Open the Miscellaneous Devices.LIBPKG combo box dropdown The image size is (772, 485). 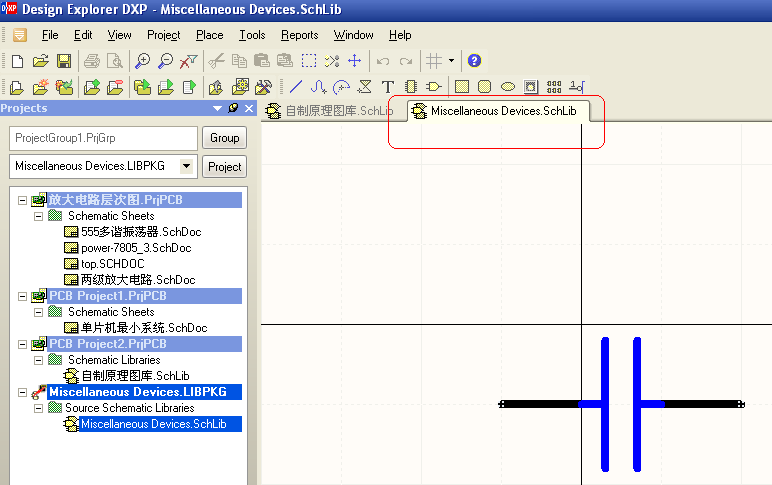[186, 166]
